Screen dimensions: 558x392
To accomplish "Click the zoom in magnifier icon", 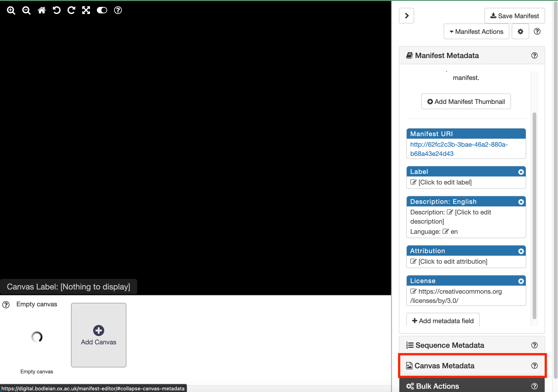I will click(11, 10).
